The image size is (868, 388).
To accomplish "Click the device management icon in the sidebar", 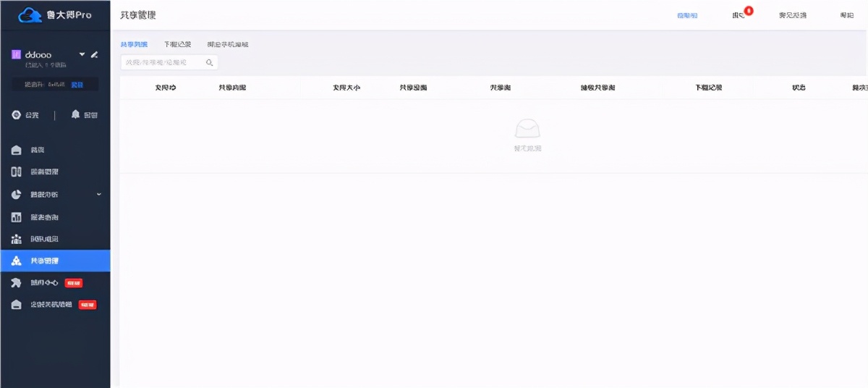I will tap(17, 172).
